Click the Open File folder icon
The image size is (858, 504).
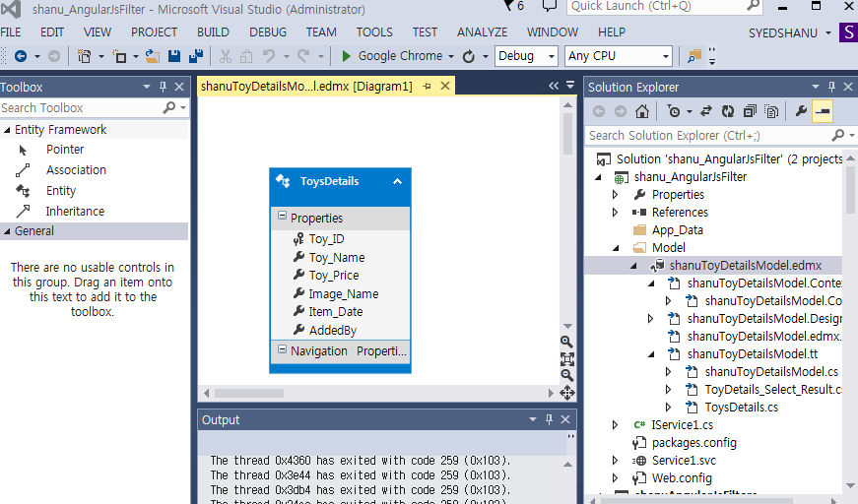[153, 56]
